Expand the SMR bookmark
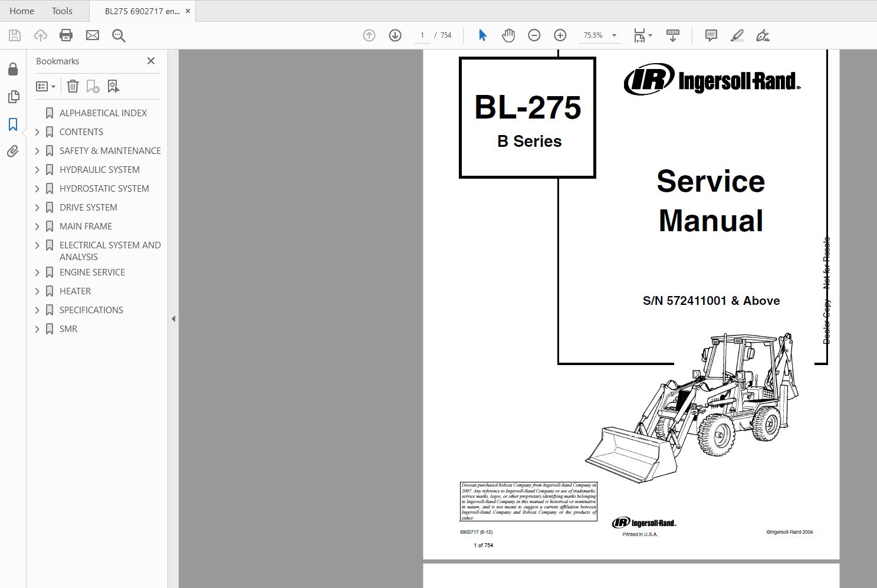The image size is (877, 588). point(37,329)
